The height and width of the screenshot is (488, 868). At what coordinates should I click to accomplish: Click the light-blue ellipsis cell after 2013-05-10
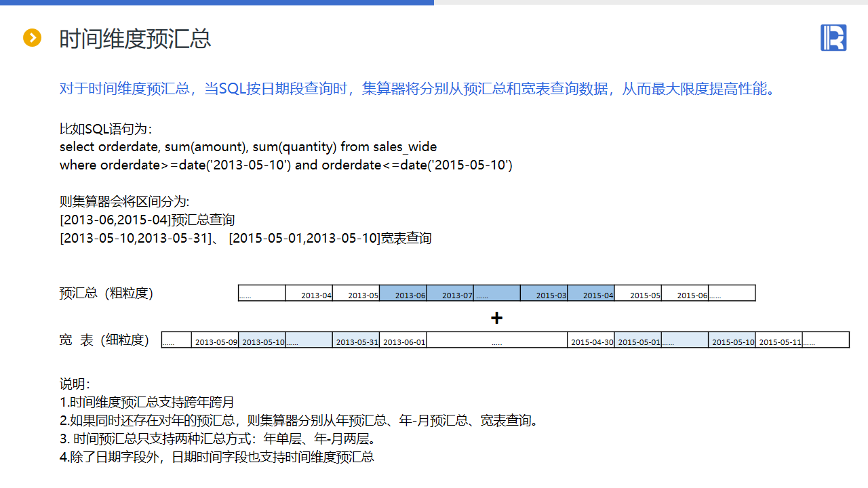tap(309, 340)
